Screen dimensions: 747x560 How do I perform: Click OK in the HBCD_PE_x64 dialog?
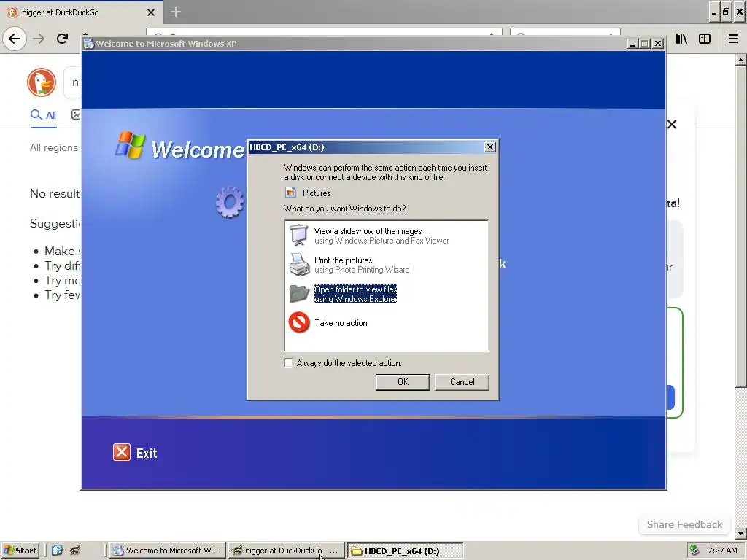coord(403,382)
